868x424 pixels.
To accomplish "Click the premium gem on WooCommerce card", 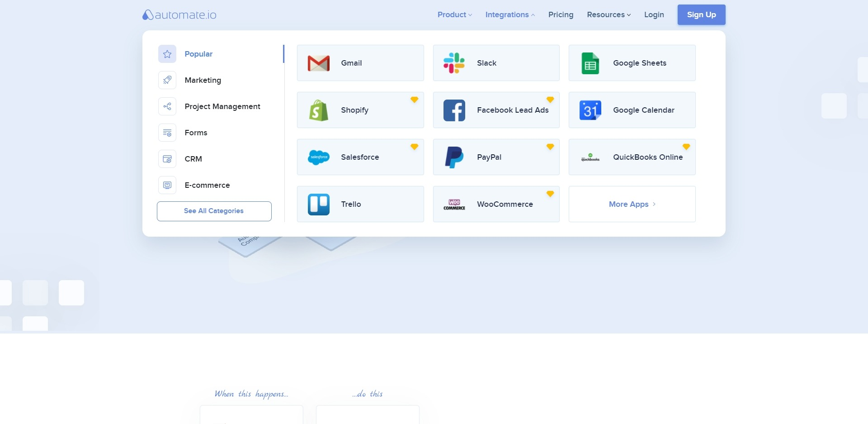I will pyautogui.click(x=550, y=194).
